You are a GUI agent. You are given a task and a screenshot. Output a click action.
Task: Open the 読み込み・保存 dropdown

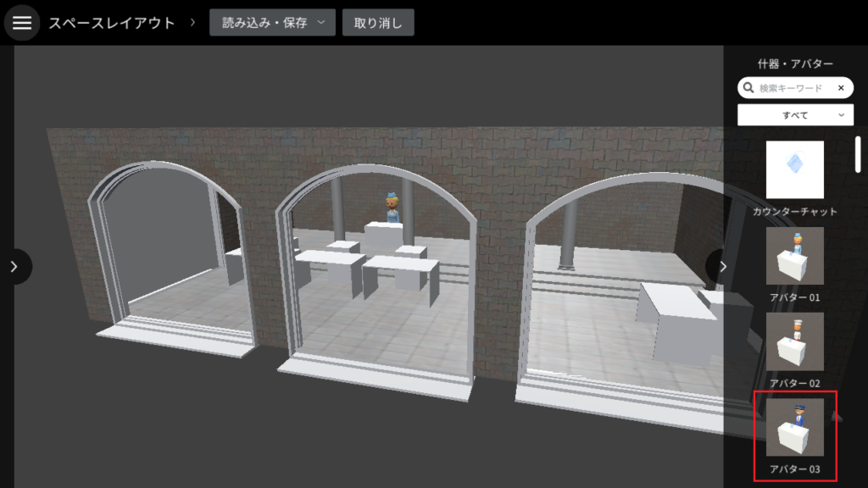(x=272, y=23)
